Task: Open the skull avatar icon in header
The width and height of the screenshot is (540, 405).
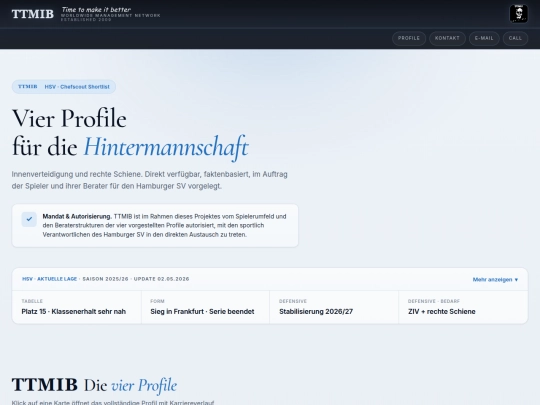Action: (x=518, y=14)
